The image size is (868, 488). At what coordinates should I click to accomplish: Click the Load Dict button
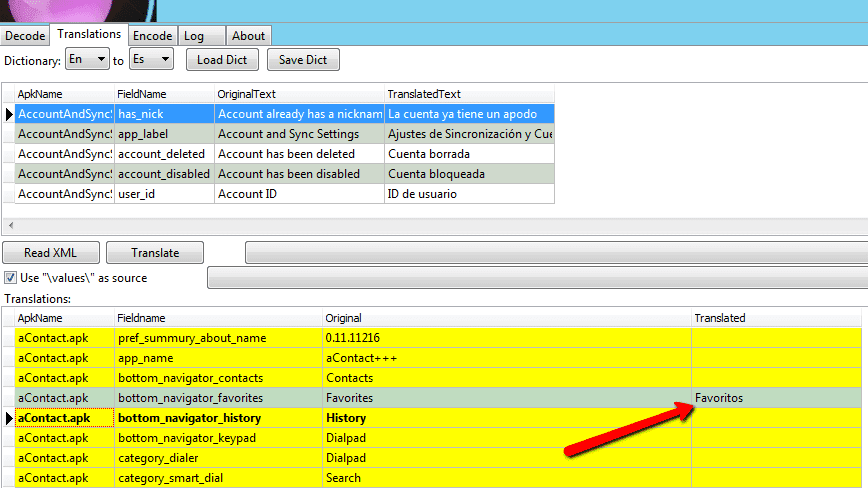tap(222, 60)
